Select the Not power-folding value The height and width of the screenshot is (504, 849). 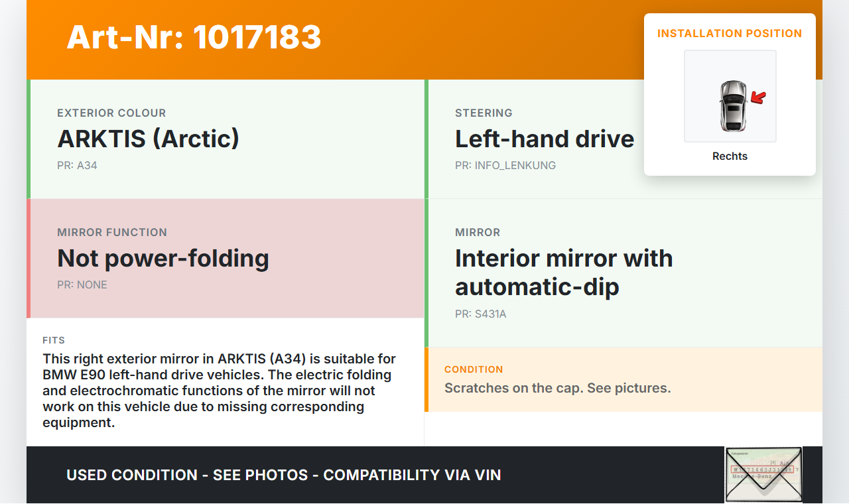click(x=163, y=258)
